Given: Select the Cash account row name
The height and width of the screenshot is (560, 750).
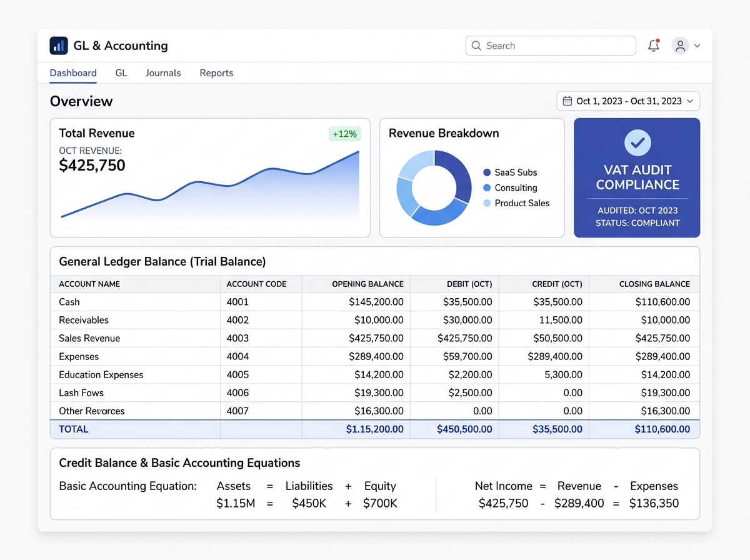Looking at the screenshot, I should tap(69, 302).
